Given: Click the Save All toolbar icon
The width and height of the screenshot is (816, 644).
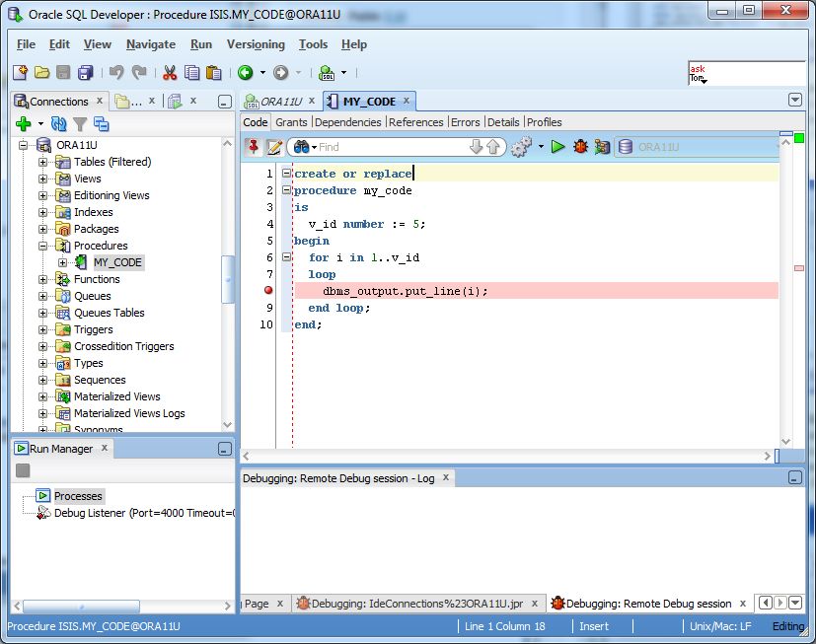Looking at the screenshot, I should click(85, 73).
